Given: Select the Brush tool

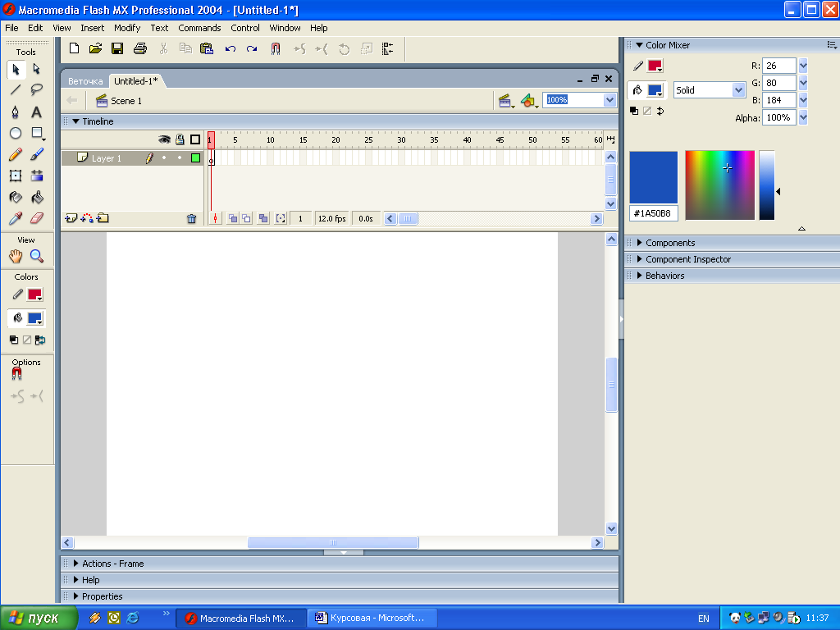Looking at the screenshot, I should click(36, 155).
